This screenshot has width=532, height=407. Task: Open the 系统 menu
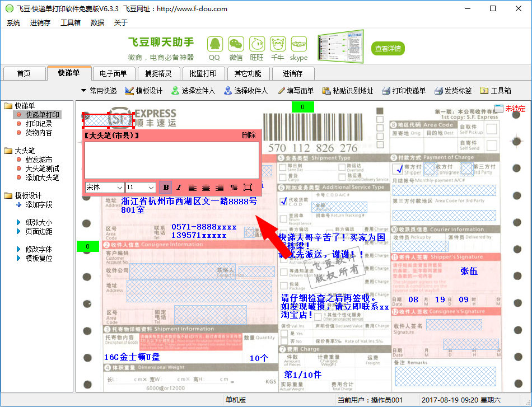13,23
